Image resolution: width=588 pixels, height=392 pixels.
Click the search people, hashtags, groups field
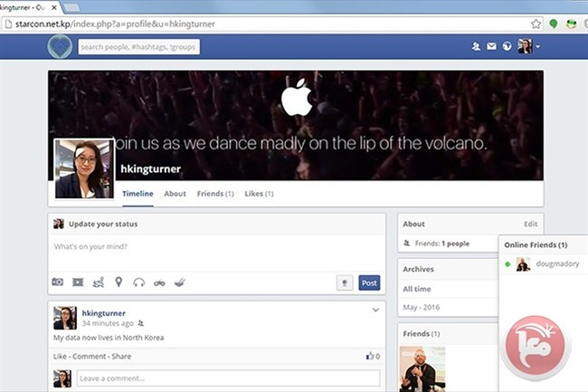click(x=138, y=47)
